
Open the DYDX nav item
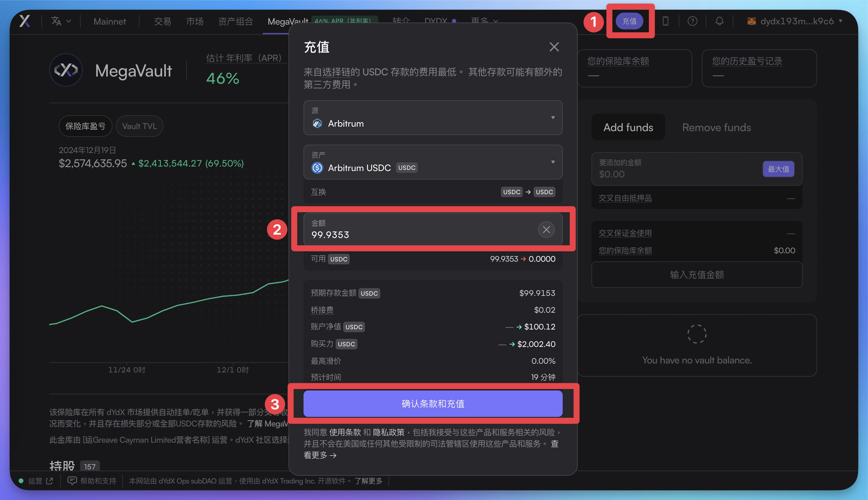click(440, 21)
